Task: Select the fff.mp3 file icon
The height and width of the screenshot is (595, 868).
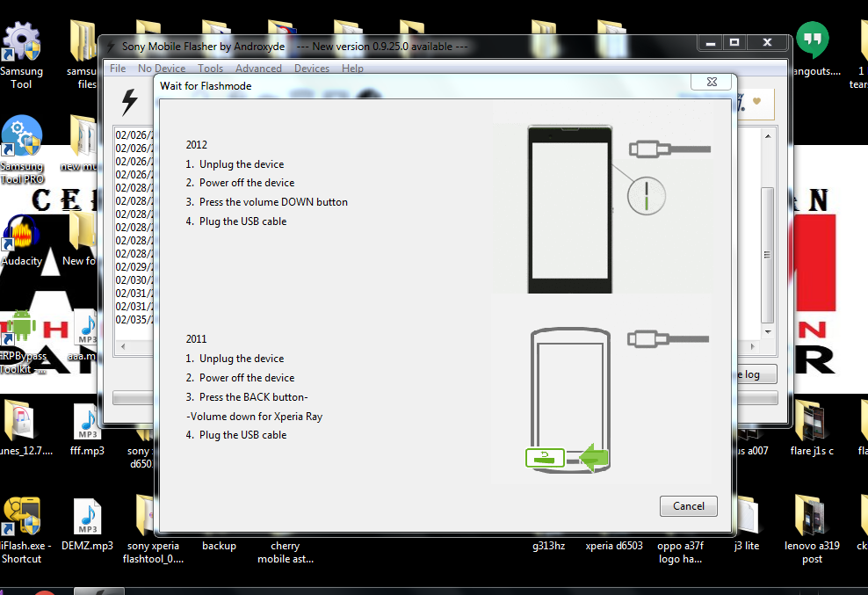Action: point(88,430)
